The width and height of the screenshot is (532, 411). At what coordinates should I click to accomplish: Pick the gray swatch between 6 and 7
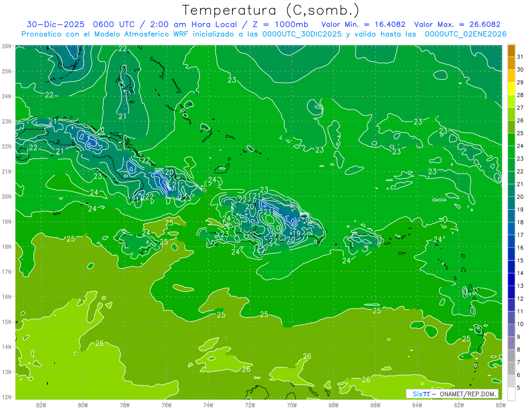point(511,369)
